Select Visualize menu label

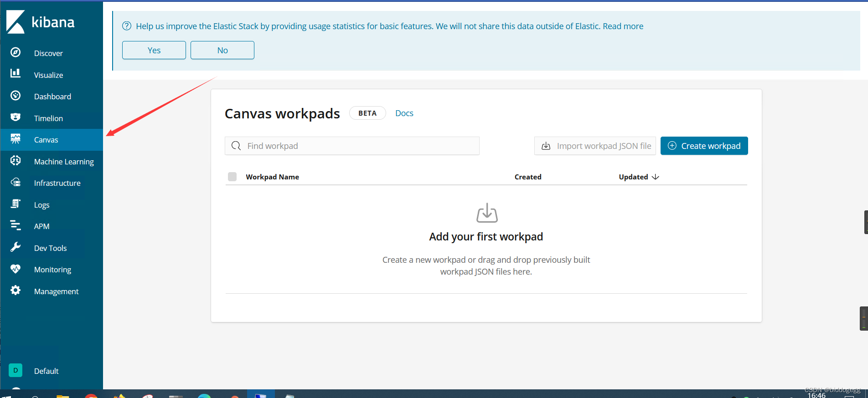pos(48,75)
